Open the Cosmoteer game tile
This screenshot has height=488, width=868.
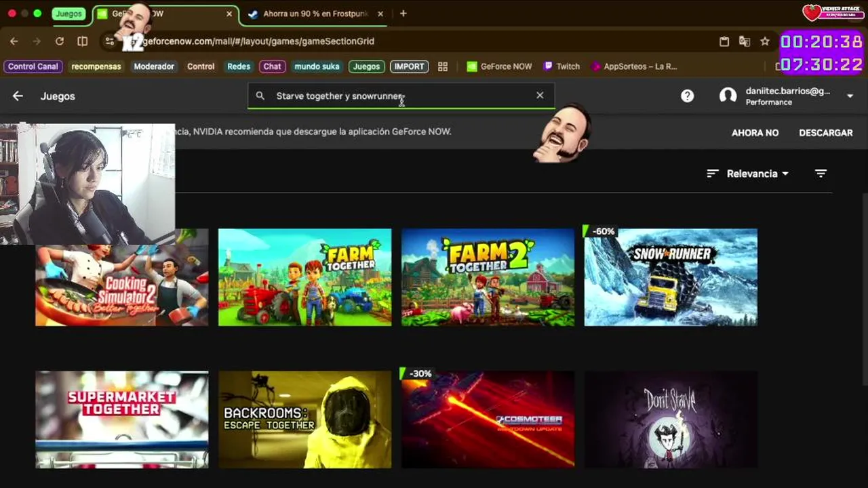(488, 420)
